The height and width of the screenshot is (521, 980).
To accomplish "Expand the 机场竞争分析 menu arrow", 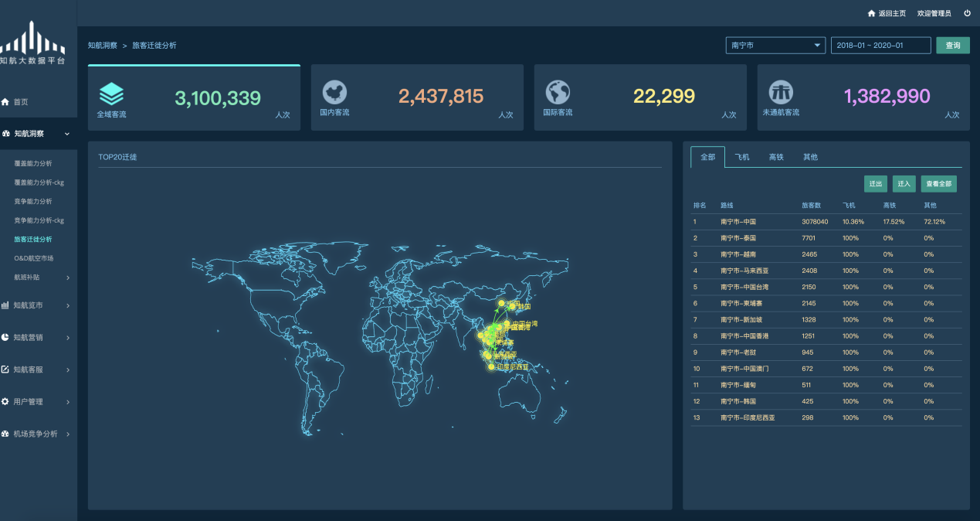I will [x=68, y=434].
